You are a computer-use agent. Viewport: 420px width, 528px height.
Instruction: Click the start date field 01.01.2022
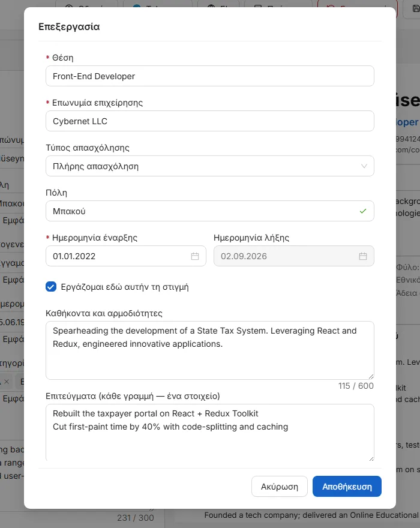tap(125, 256)
